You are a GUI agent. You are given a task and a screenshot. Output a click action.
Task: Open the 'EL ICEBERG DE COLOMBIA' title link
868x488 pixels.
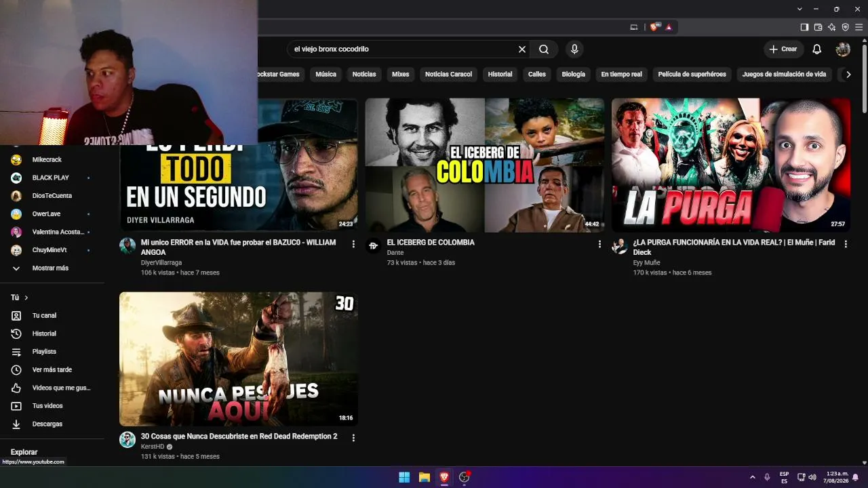431,243
